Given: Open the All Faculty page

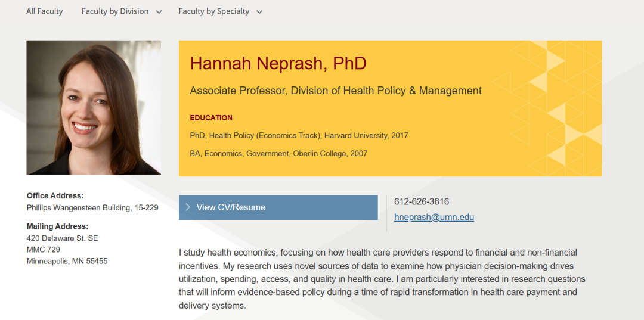Looking at the screenshot, I should pyautogui.click(x=44, y=11).
